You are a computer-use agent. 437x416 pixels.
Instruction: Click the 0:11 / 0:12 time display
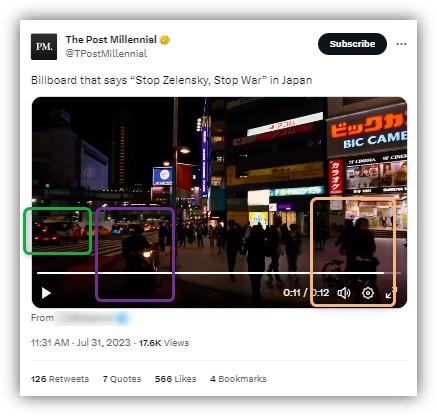coord(306,293)
